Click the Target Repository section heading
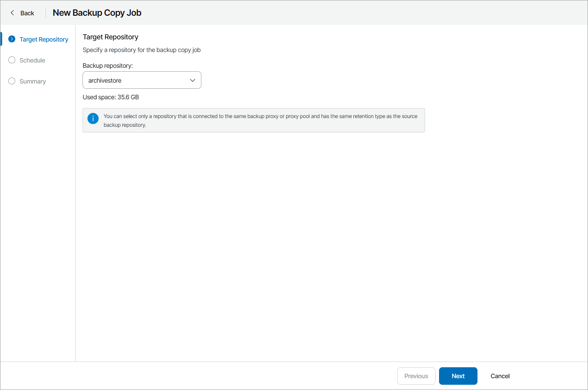The image size is (588, 390). click(x=111, y=37)
